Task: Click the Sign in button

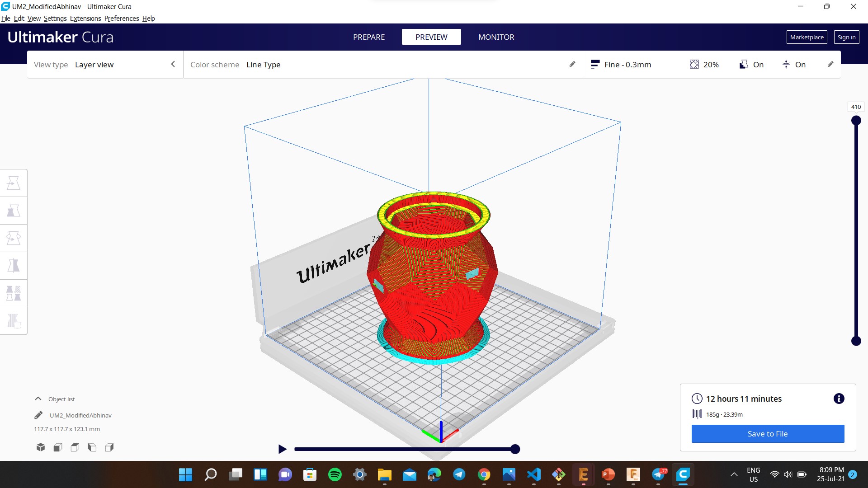Action: tap(846, 37)
